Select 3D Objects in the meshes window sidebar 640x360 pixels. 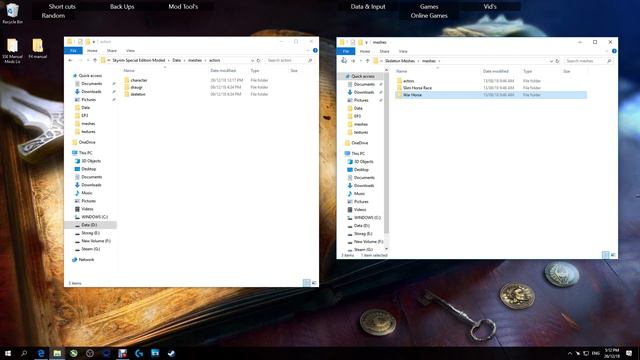(x=364, y=162)
